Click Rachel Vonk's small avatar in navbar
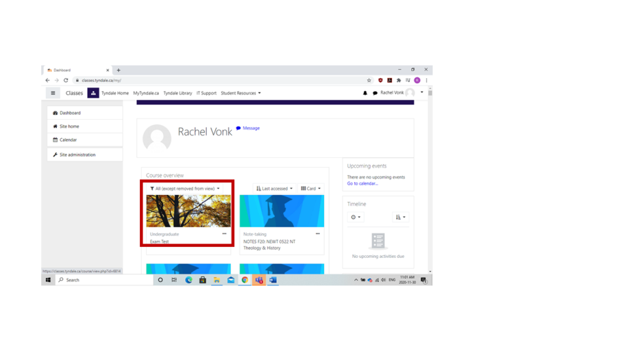 (x=410, y=93)
